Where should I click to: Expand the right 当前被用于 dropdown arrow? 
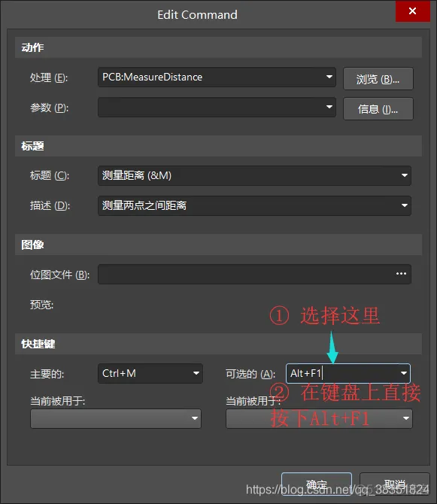point(406,418)
